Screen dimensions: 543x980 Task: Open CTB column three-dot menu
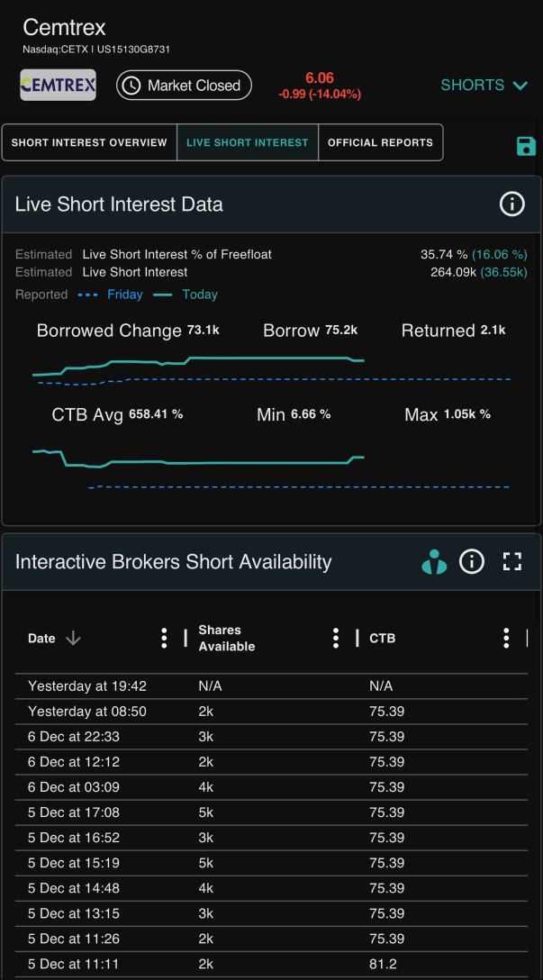coord(506,638)
